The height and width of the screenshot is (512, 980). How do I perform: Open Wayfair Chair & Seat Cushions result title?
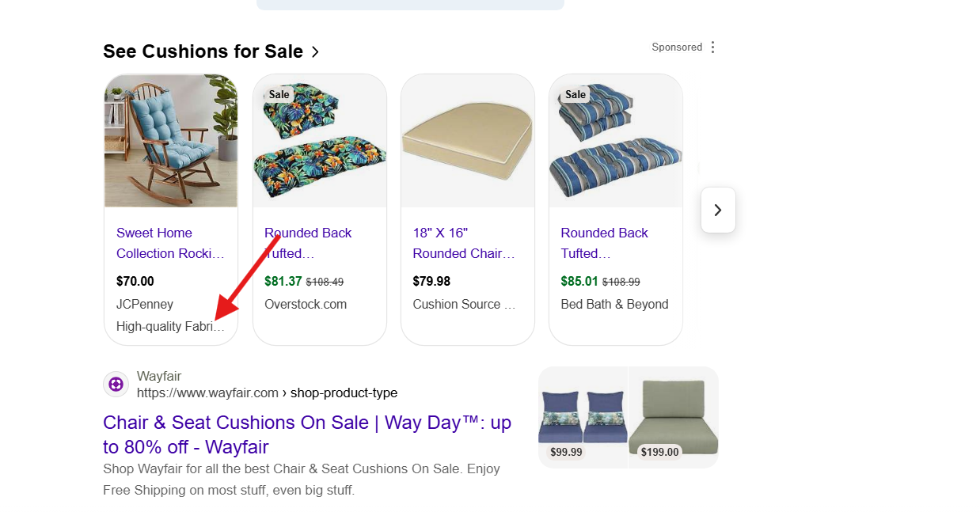[307, 434]
